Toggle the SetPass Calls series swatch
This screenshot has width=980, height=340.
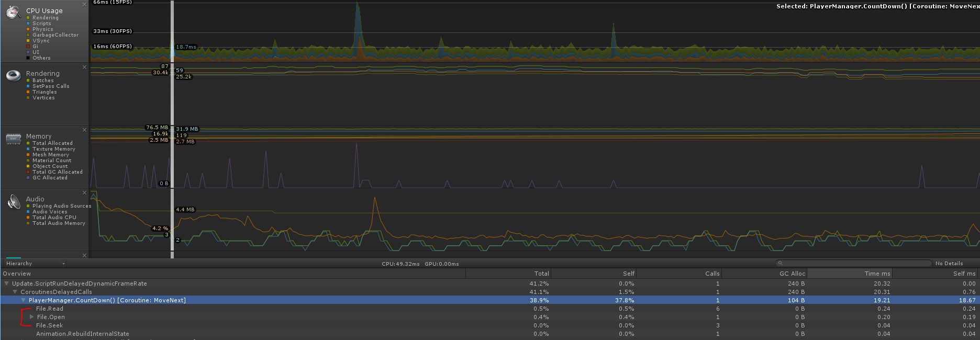pos(28,86)
